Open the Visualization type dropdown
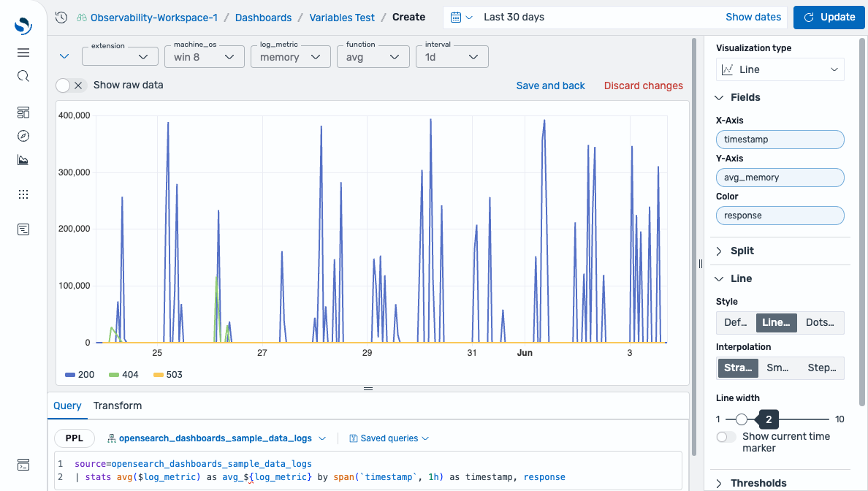This screenshot has height=491, width=868. coord(780,69)
